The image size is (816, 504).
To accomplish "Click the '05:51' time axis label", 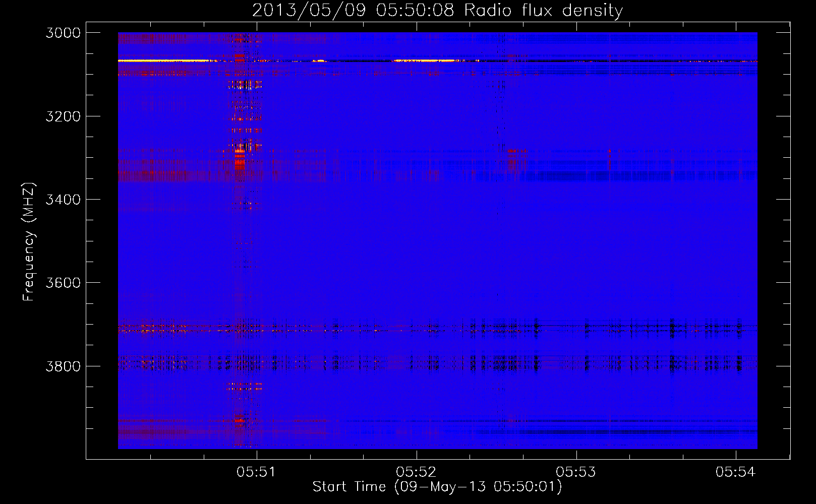I will [x=256, y=472].
